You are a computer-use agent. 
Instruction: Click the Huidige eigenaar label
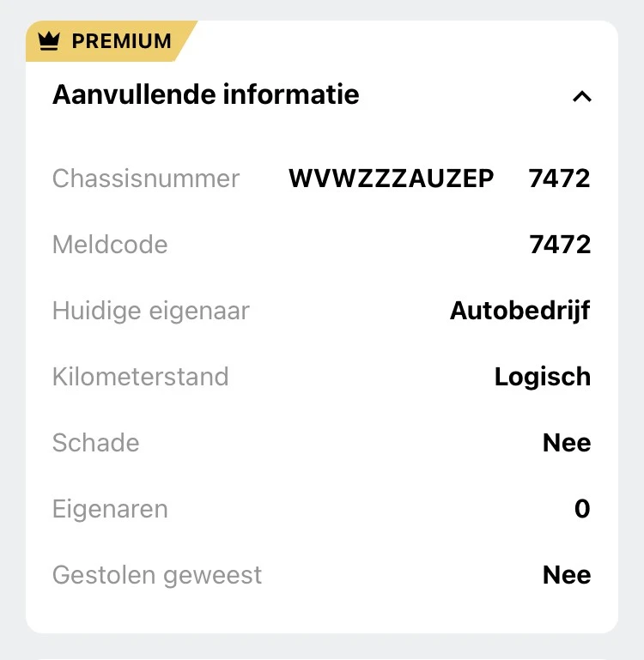point(151,311)
